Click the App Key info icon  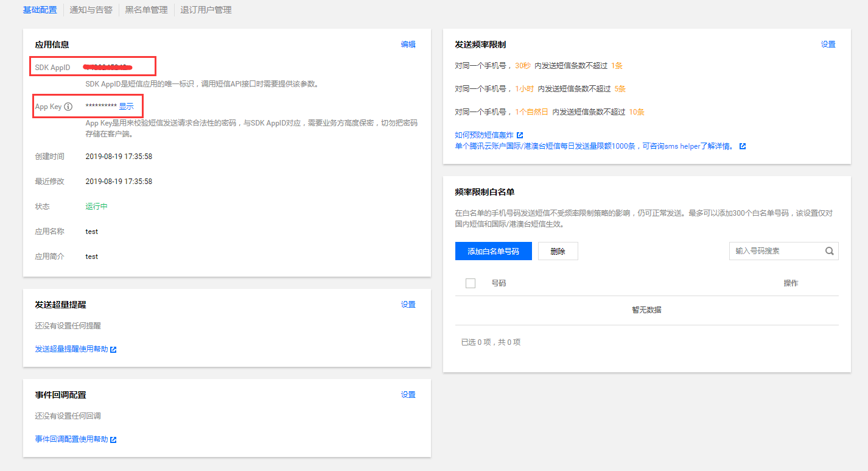coord(68,107)
